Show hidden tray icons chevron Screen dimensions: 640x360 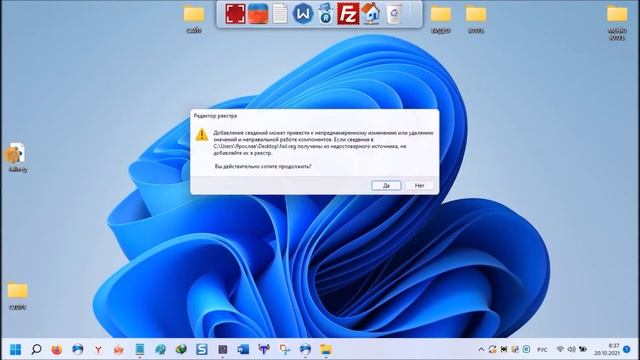click(x=481, y=350)
